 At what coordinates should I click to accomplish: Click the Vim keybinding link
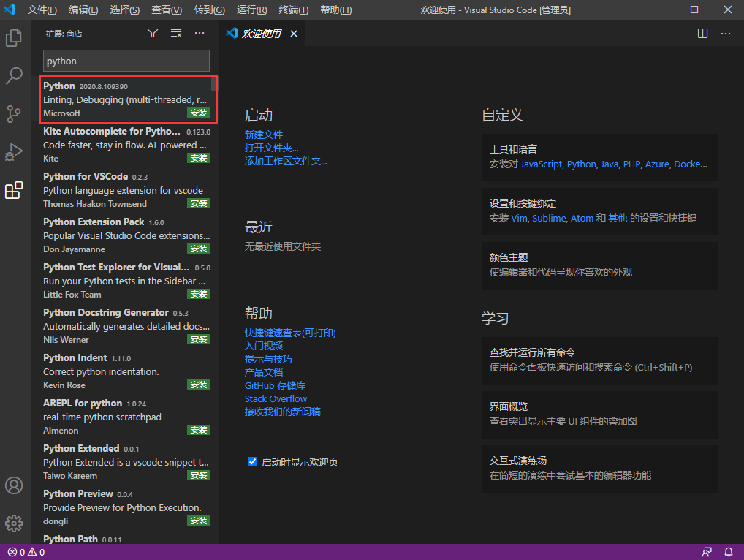pos(519,219)
